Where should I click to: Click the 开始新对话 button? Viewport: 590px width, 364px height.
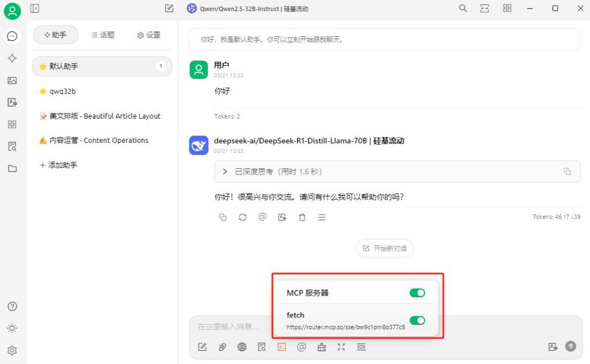(x=384, y=248)
